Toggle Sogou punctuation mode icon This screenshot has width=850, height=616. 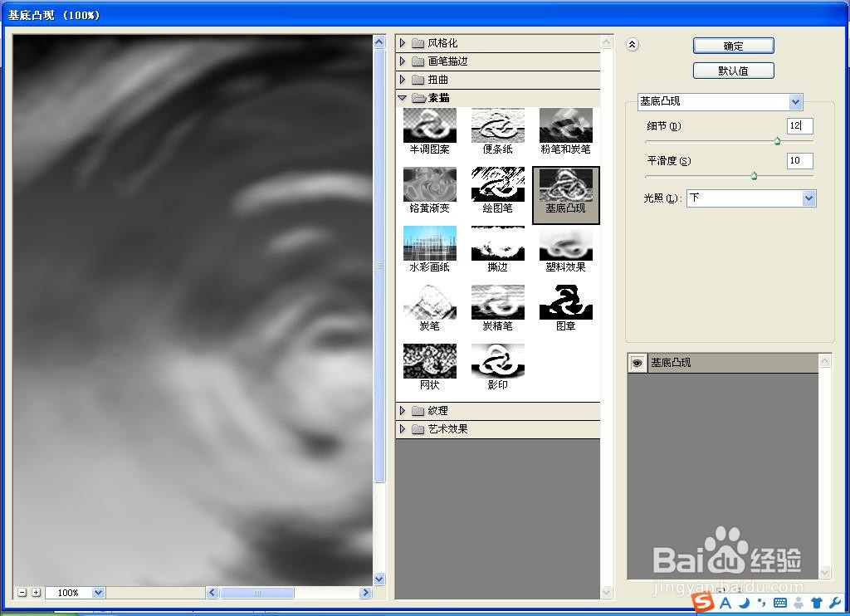point(762,603)
